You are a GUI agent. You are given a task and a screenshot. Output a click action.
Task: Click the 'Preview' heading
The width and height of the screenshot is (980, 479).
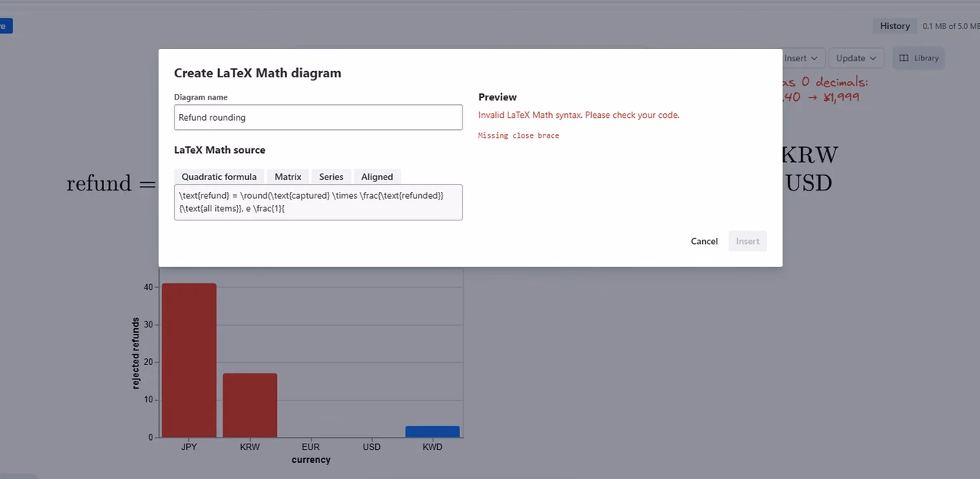(x=498, y=97)
